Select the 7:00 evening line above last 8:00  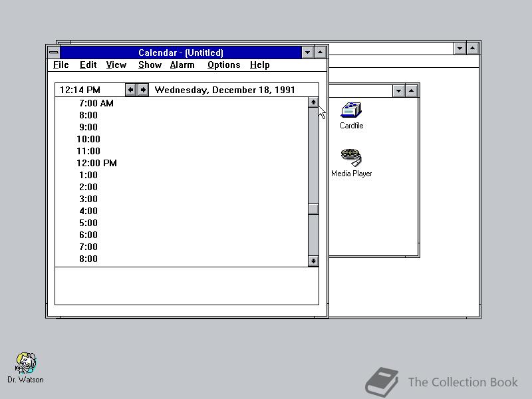182,247
